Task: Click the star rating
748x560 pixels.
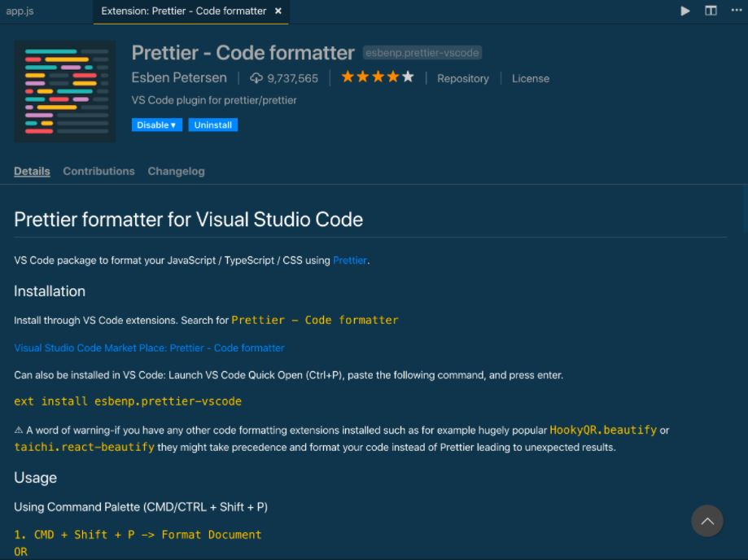Action: 378,77
